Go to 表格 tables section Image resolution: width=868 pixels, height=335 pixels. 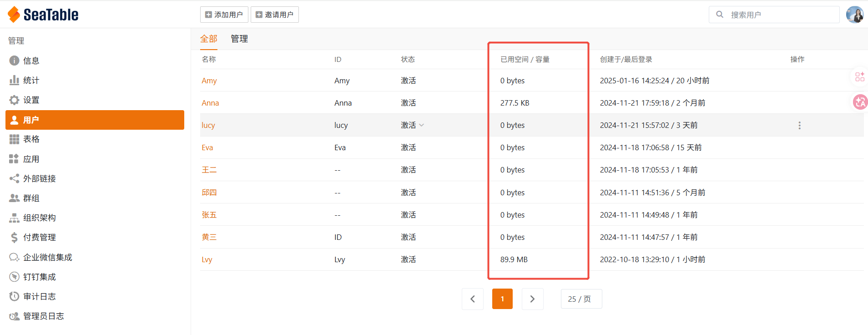(x=31, y=139)
